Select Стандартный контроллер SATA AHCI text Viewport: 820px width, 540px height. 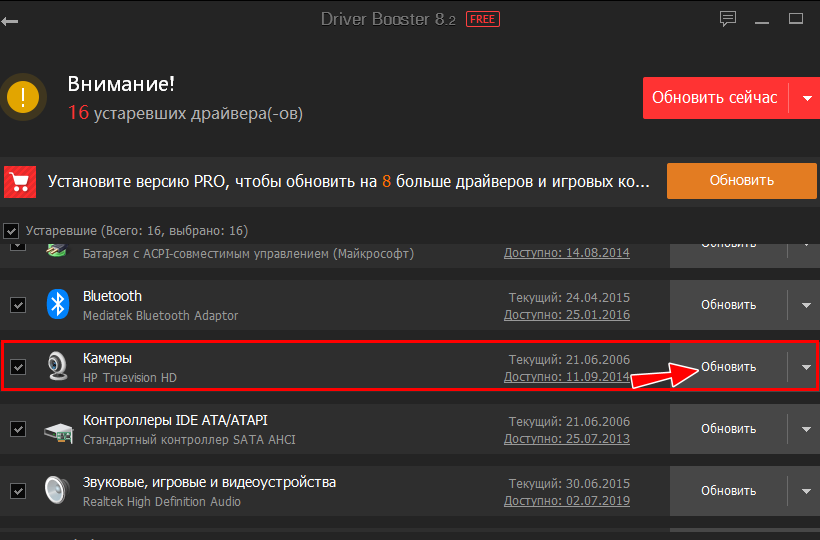point(189,440)
